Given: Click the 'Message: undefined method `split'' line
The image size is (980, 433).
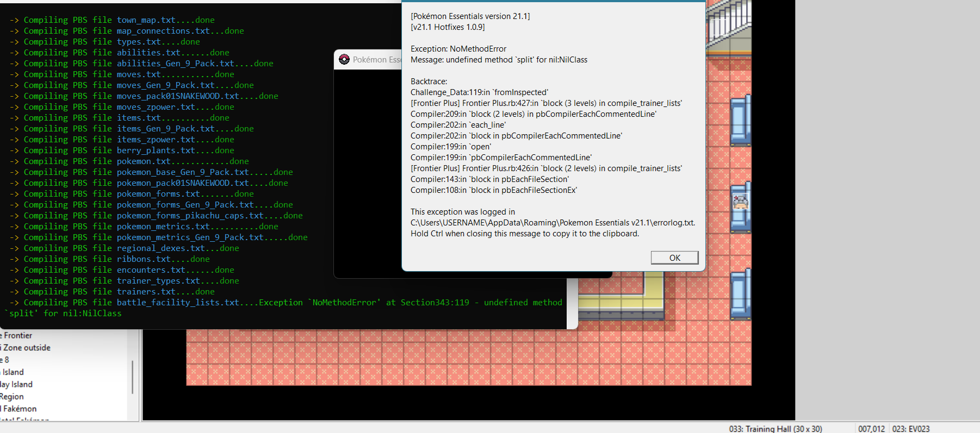Looking at the screenshot, I should point(499,60).
